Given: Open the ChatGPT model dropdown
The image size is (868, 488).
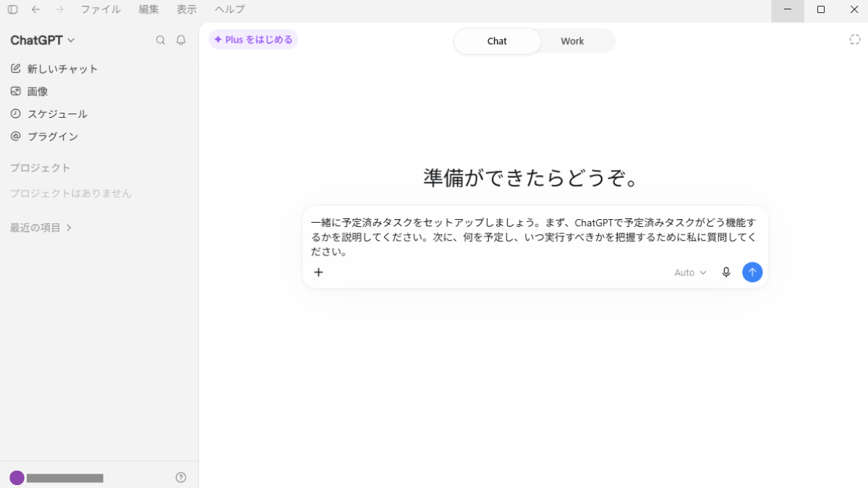Looking at the screenshot, I should point(43,40).
